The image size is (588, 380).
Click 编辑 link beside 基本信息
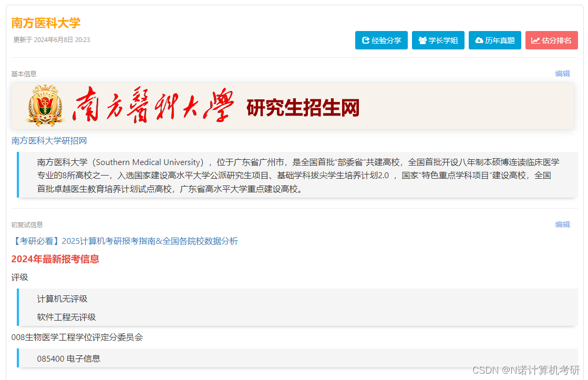point(562,74)
